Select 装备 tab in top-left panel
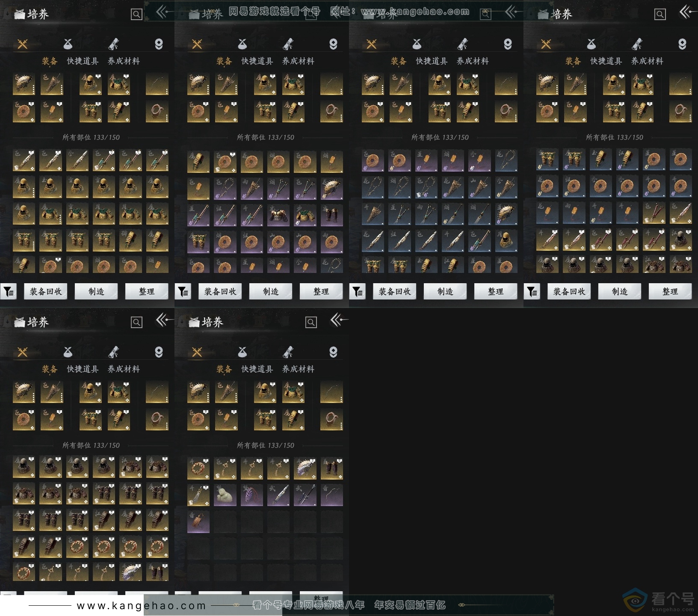Viewport: 698px width, 616px height. (50, 61)
